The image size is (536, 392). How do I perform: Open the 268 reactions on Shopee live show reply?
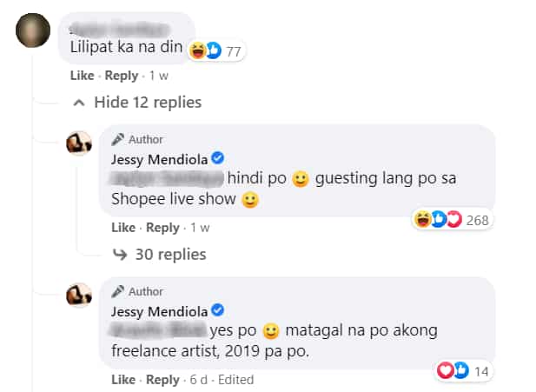[x=451, y=219]
